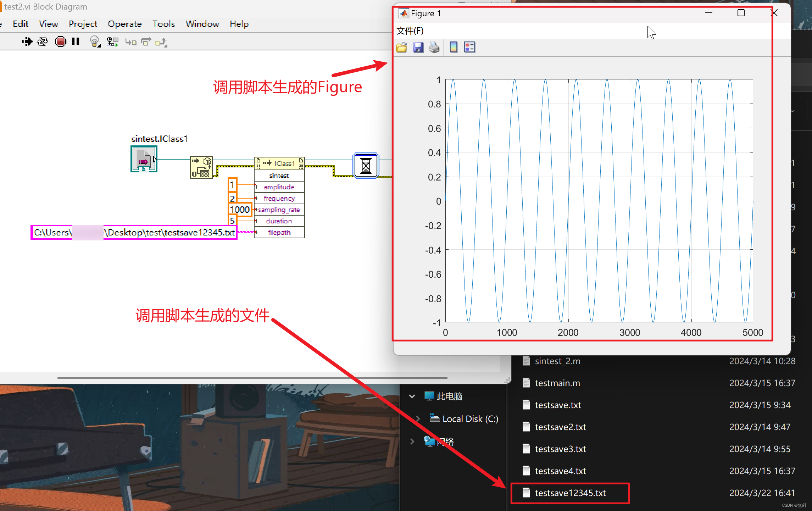Toggle Pause execution in LabVIEW
812x511 pixels.
tap(75, 41)
